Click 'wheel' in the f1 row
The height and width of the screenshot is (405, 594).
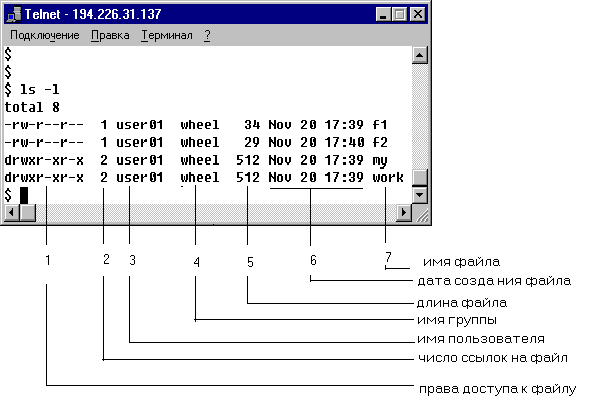pos(200,125)
